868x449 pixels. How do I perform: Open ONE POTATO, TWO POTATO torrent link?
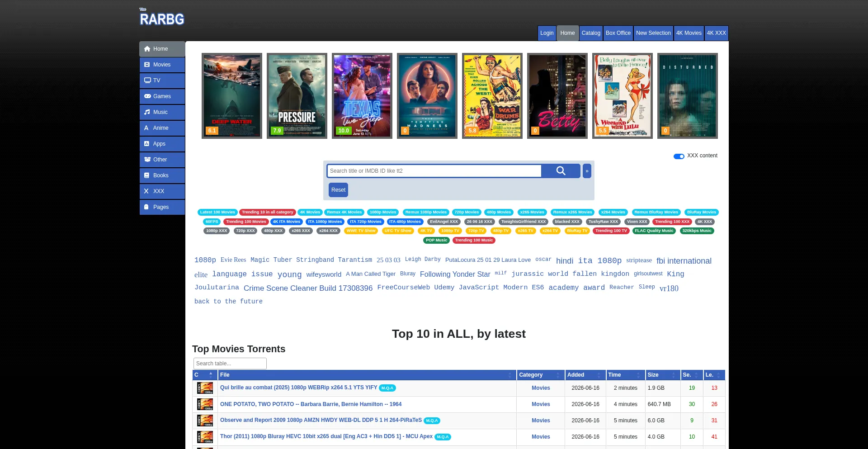point(311,404)
